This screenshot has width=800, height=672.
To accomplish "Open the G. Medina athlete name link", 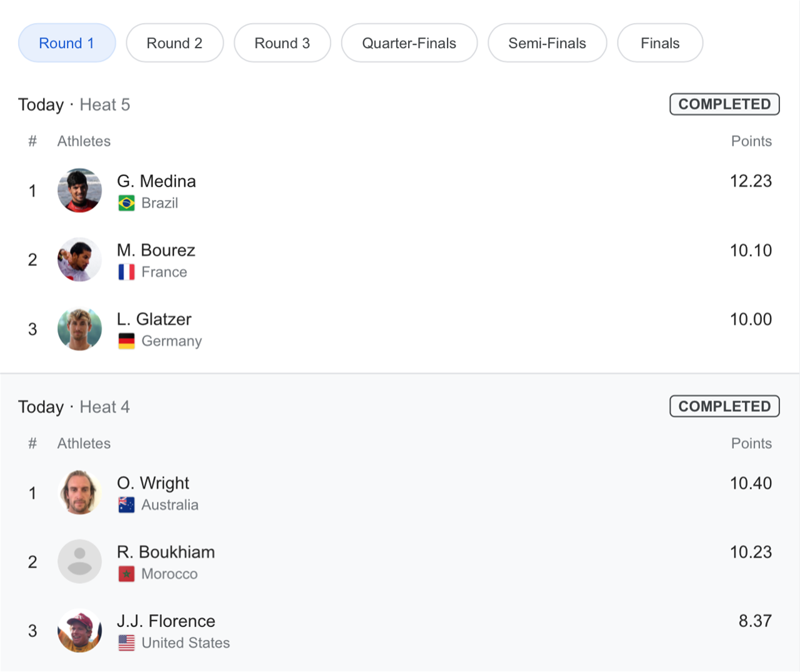I will (156, 181).
